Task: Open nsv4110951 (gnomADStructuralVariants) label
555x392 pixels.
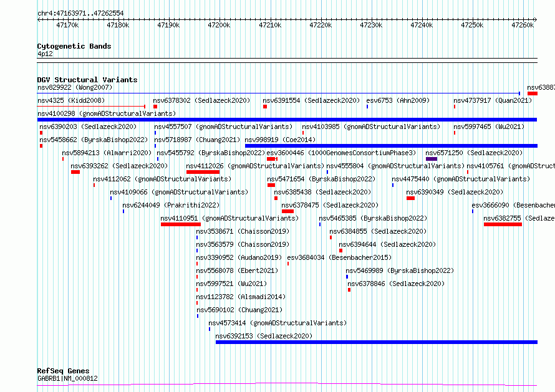Action: click(x=229, y=218)
